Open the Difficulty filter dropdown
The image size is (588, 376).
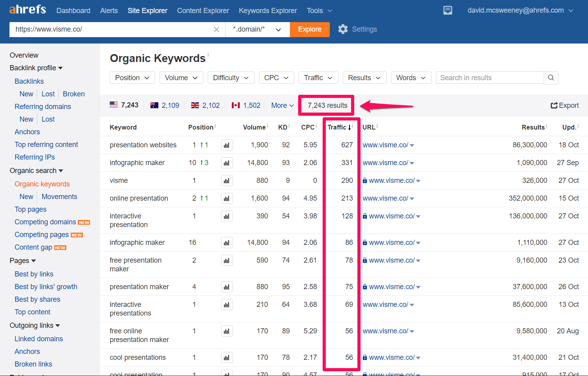coord(231,78)
